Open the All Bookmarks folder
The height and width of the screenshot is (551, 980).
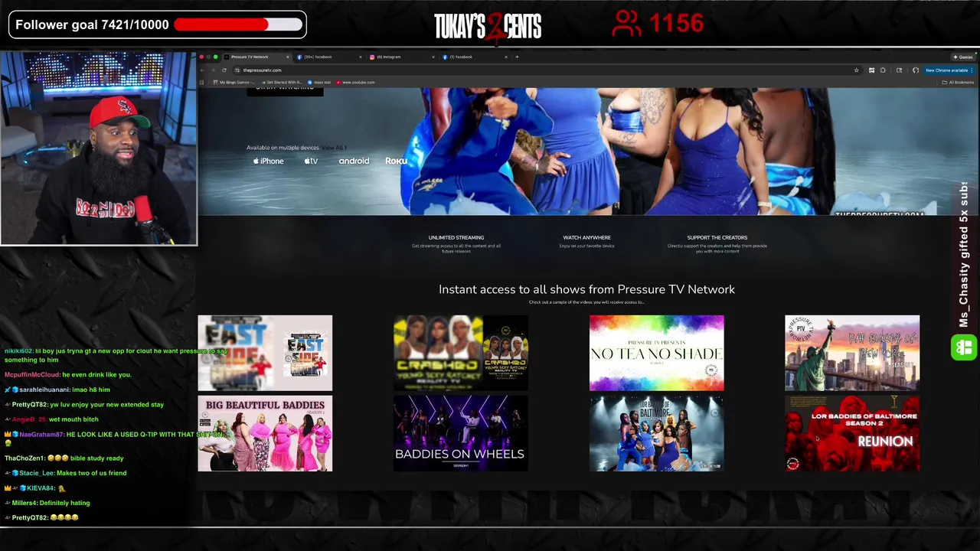(x=957, y=82)
